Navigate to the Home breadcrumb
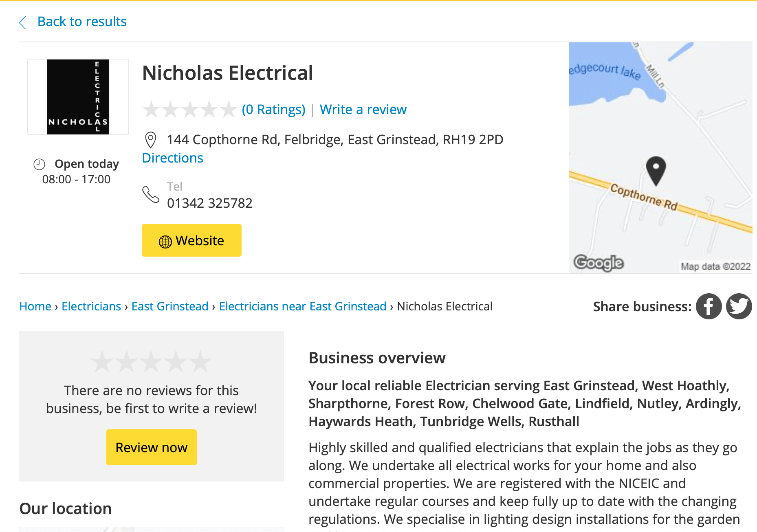Image resolution: width=757 pixels, height=532 pixels. 35,306
